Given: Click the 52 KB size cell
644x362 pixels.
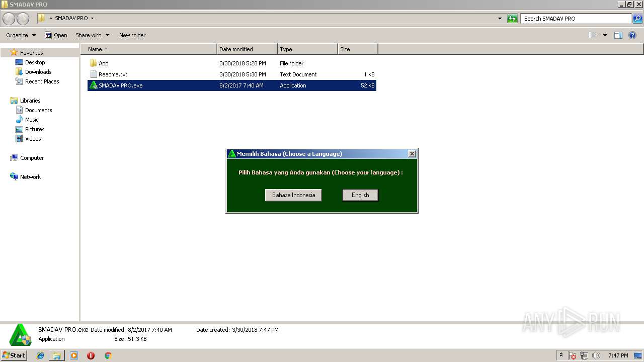Looking at the screenshot, I should tap(368, 85).
